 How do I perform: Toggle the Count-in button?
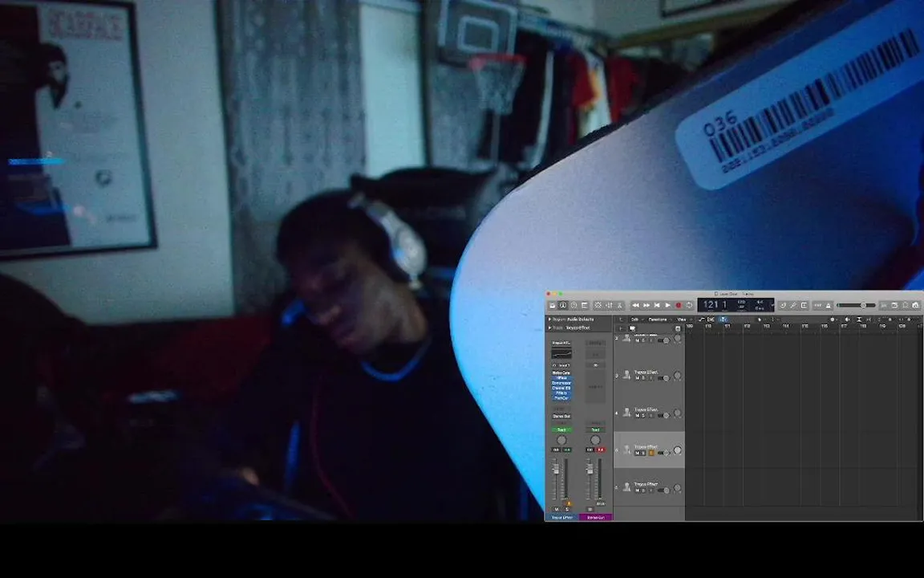(x=818, y=306)
